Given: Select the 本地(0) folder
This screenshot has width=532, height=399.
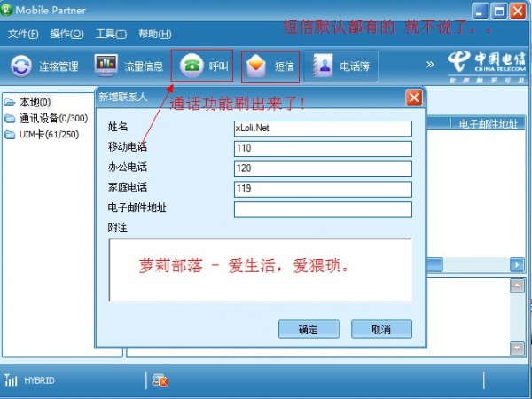Looking at the screenshot, I should tap(35, 102).
